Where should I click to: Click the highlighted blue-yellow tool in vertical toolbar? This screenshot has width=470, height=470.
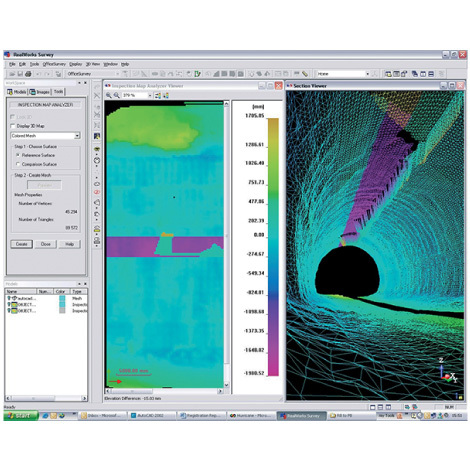click(97, 136)
